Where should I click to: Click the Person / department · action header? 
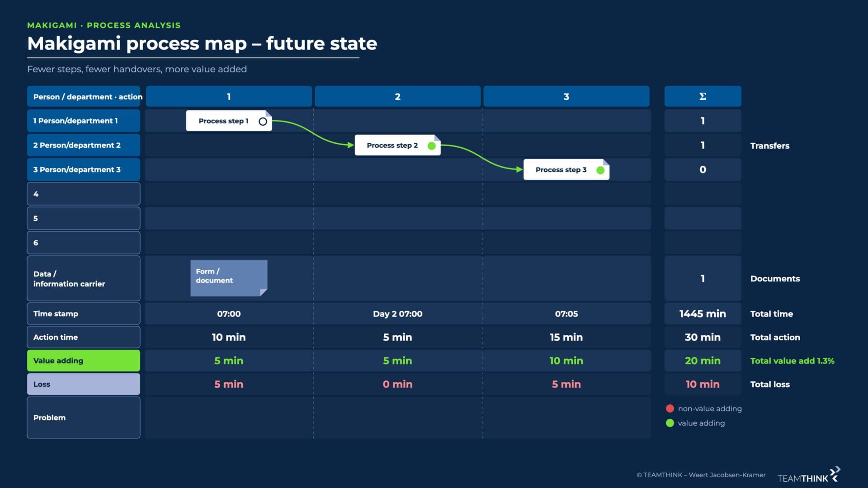coord(84,96)
